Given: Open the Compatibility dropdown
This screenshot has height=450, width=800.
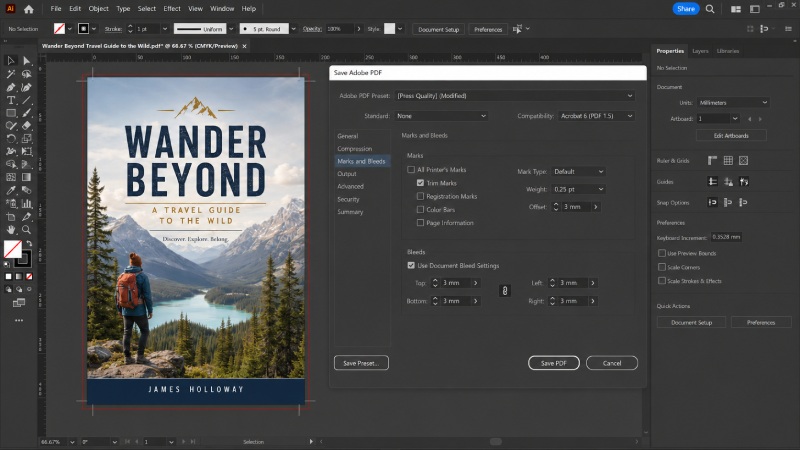Looking at the screenshot, I should click(x=596, y=116).
